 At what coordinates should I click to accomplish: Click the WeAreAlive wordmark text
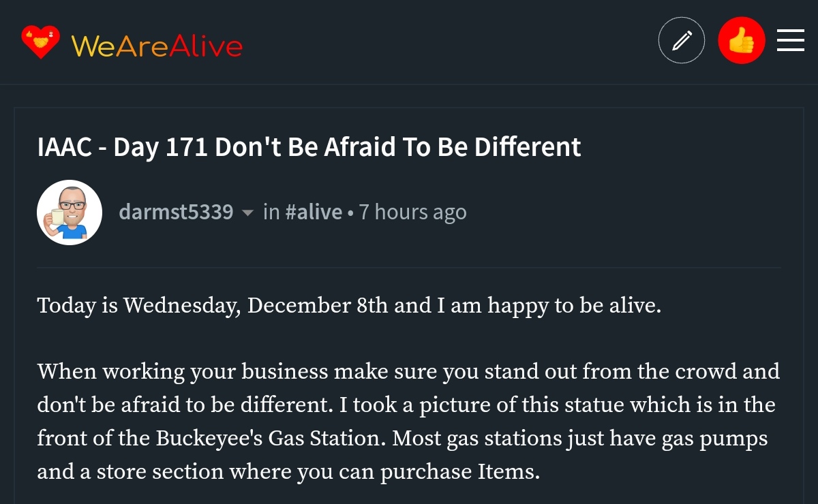click(x=157, y=46)
